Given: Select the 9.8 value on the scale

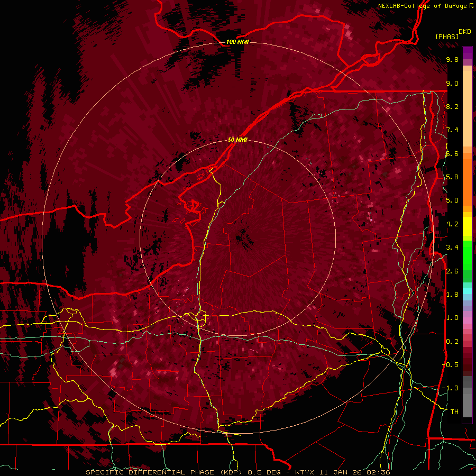Looking at the screenshot, I should click(452, 59).
